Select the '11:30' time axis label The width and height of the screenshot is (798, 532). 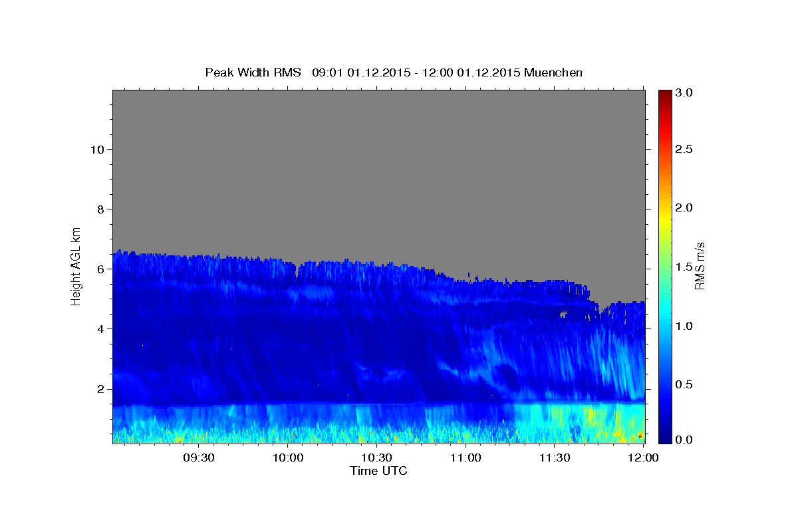pyautogui.click(x=554, y=458)
